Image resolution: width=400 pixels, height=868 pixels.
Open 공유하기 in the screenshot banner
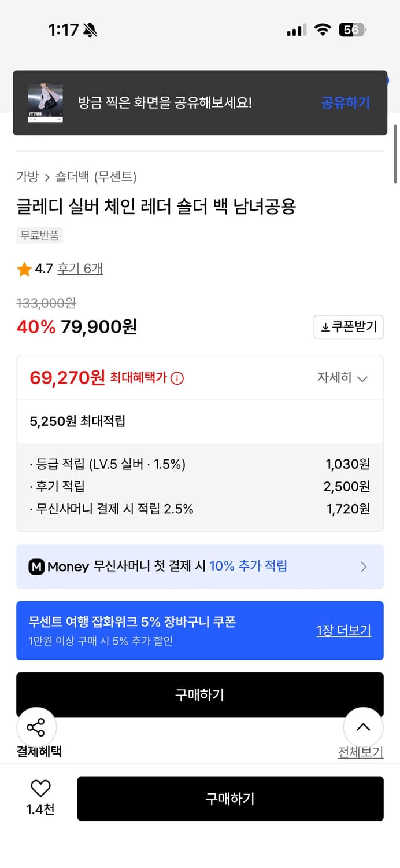point(345,102)
